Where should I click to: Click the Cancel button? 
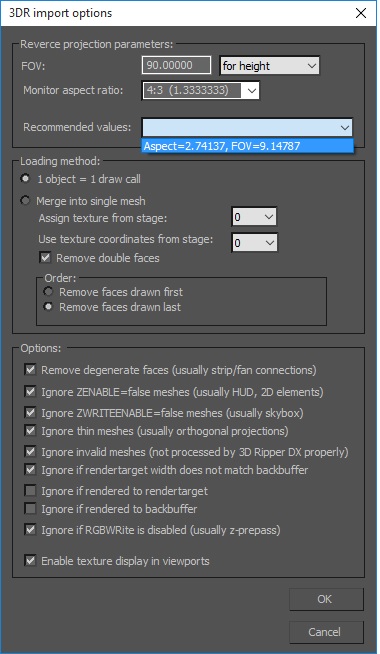click(x=326, y=632)
